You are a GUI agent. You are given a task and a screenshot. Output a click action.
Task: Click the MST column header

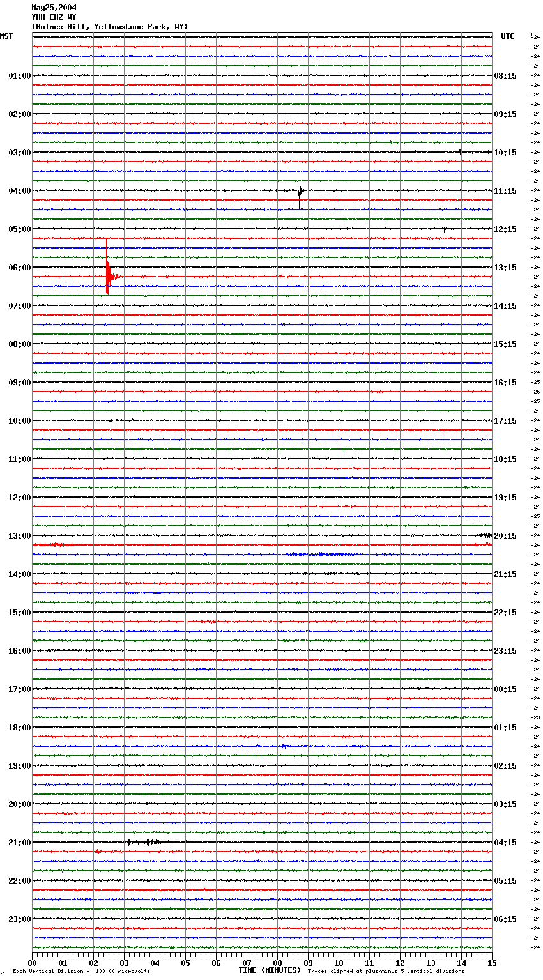pyautogui.click(x=6, y=36)
